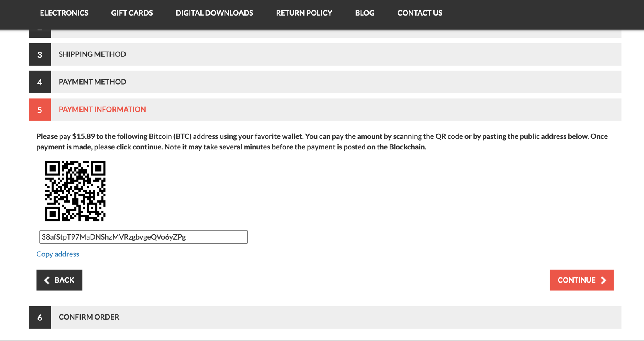Click the step 4 number badge
Viewport: 644px width, 341px height.
click(x=40, y=82)
